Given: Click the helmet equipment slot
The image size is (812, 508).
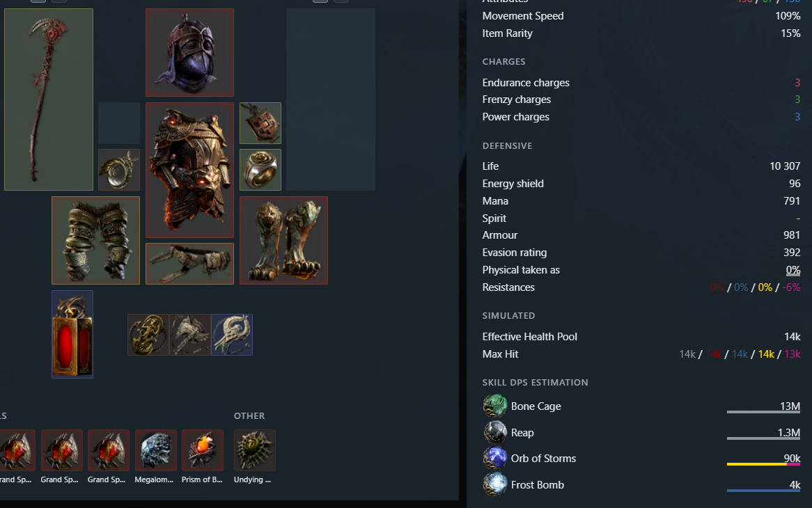Looking at the screenshot, I should (x=189, y=52).
